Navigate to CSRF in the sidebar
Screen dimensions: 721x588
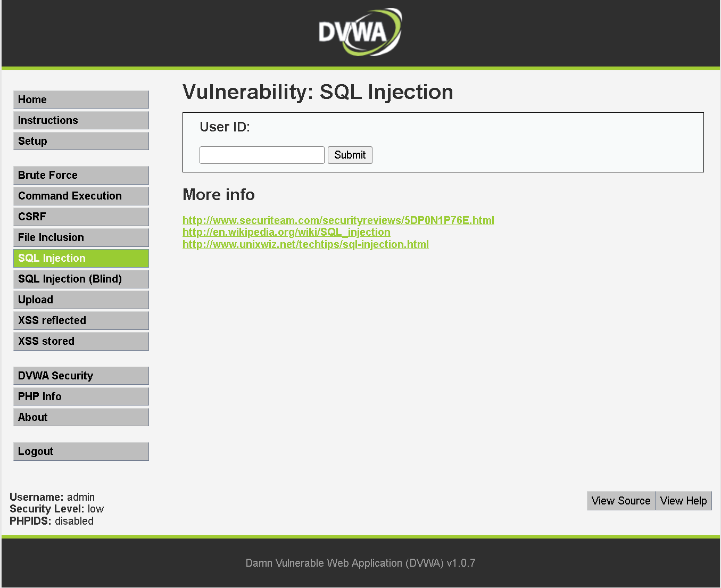pos(81,217)
